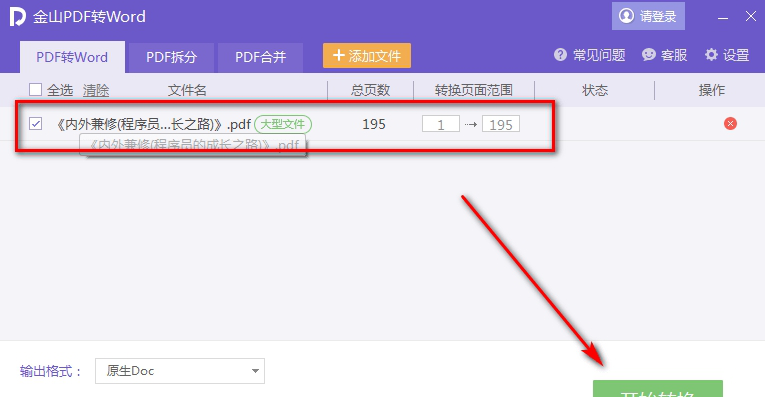Click the green start conversion button
The width and height of the screenshot is (765, 412).
point(658,389)
